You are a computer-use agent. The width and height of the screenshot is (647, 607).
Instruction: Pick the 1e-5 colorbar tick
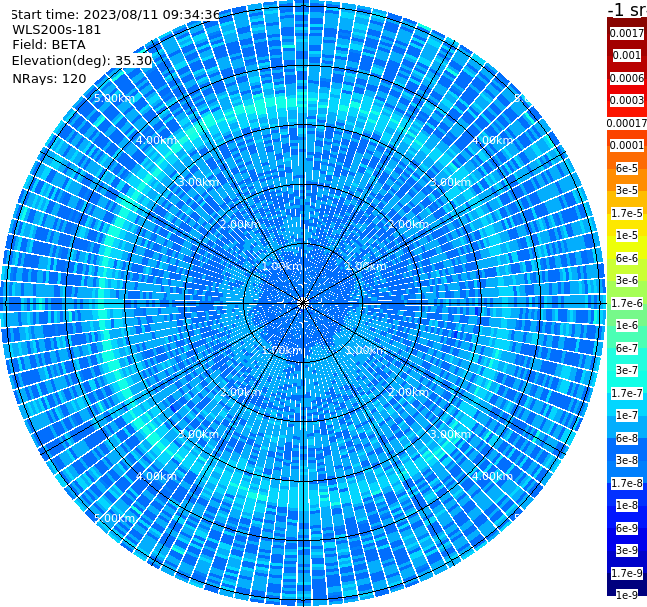click(x=627, y=235)
